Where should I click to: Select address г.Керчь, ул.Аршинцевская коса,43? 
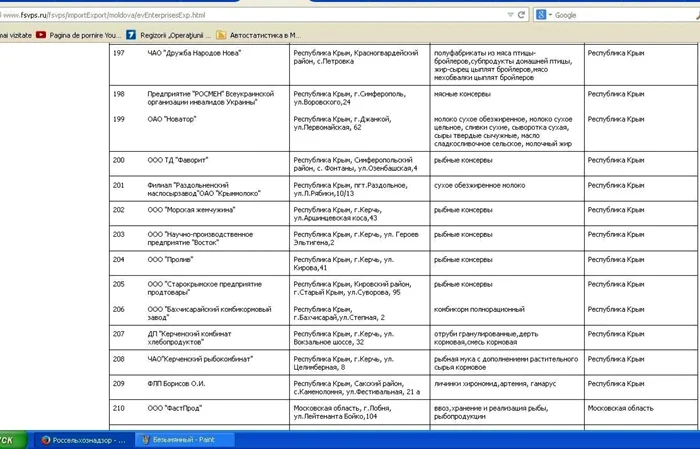(338, 213)
